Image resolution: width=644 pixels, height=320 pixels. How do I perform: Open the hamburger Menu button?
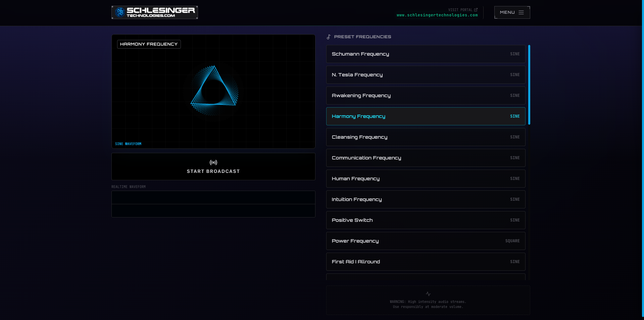click(512, 12)
